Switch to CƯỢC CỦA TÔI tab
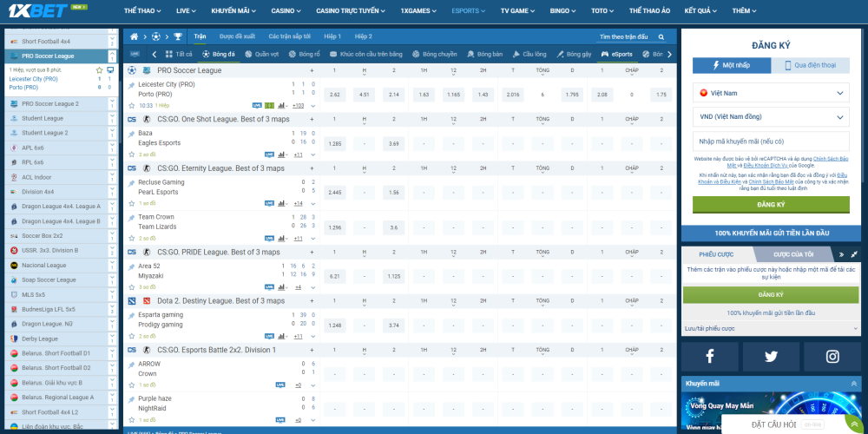This screenshot has height=434, width=868. (793, 254)
